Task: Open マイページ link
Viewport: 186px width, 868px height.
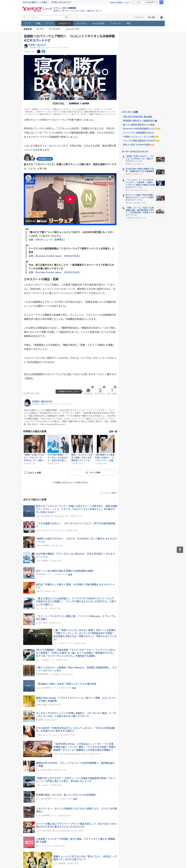Action: (139, 18)
